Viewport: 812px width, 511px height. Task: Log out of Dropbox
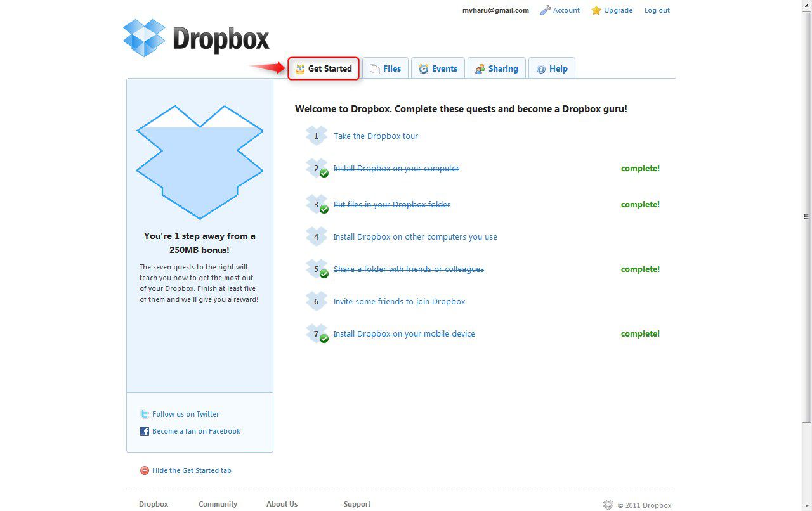pyautogui.click(x=657, y=10)
